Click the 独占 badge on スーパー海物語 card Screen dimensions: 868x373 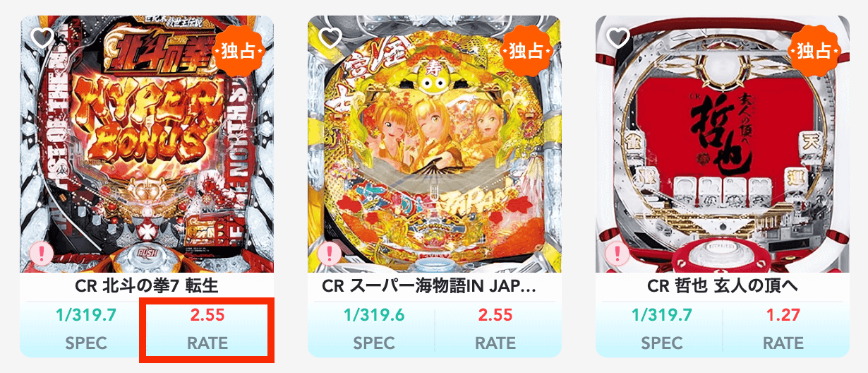(x=525, y=52)
